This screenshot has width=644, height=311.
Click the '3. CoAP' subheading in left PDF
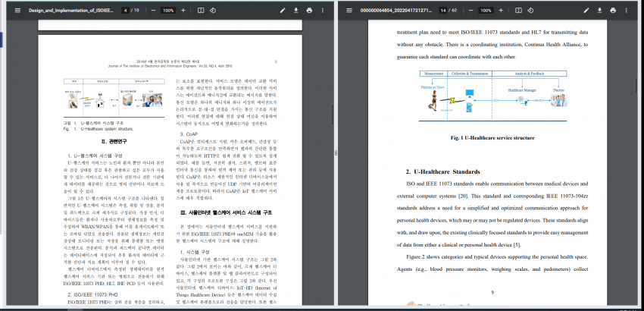[x=189, y=134]
